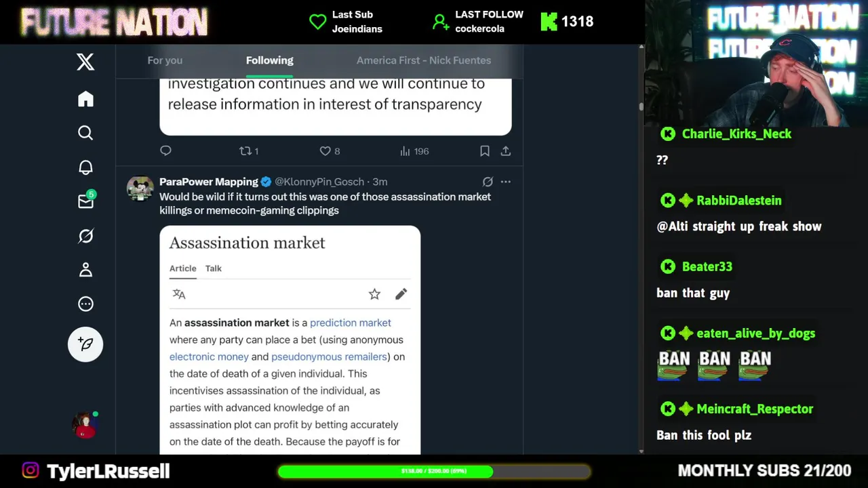Open pseudonymous remailers link
The height and width of the screenshot is (488, 868).
329,357
